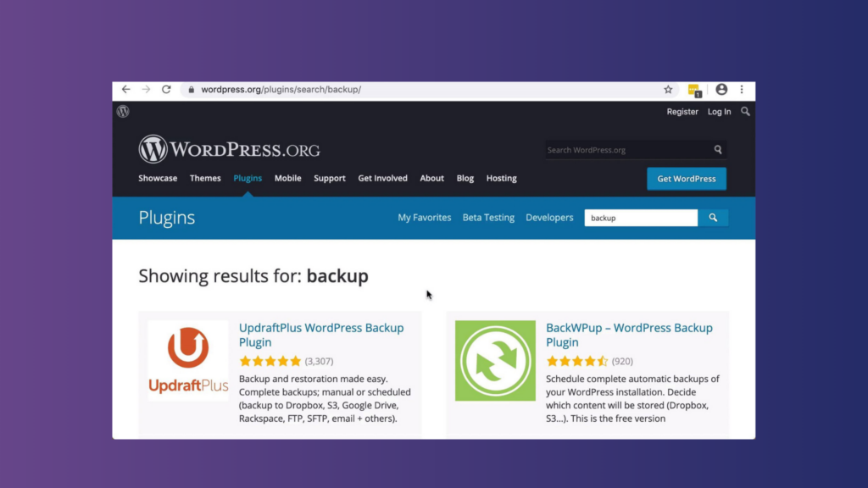Viewport: 868px width, 488px height.
Task: Click the WordPress.org header logo
Action: point(229,149)
